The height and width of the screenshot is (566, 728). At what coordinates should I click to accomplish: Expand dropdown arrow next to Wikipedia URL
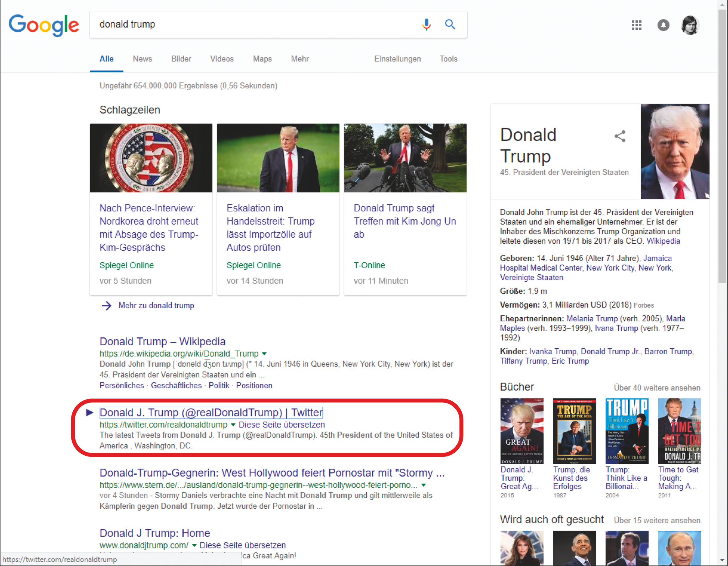coord(264,353)
